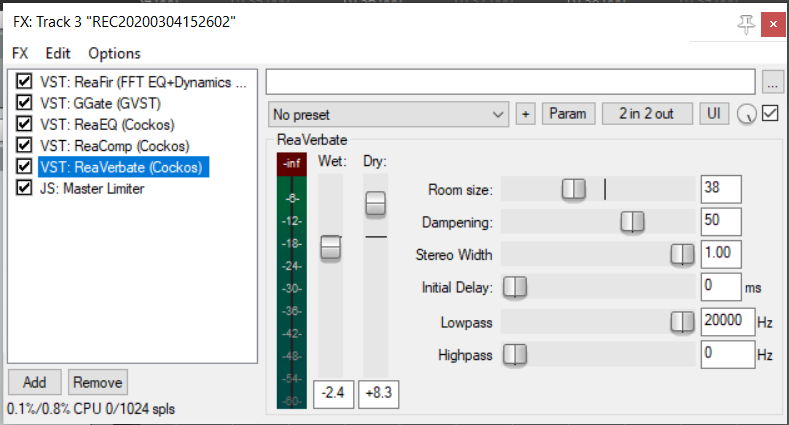Click the UI toggle button
This screenshot has width=789, height=425.
(x=714, y=114)
